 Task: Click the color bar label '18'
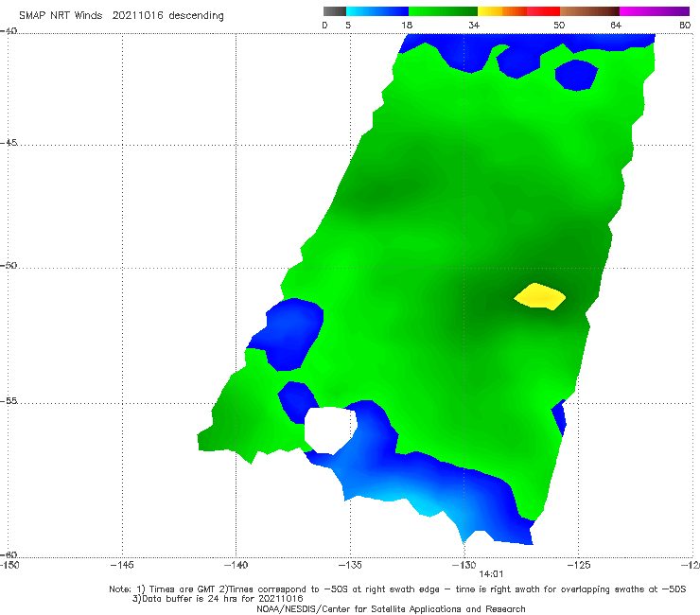point(407,25)
